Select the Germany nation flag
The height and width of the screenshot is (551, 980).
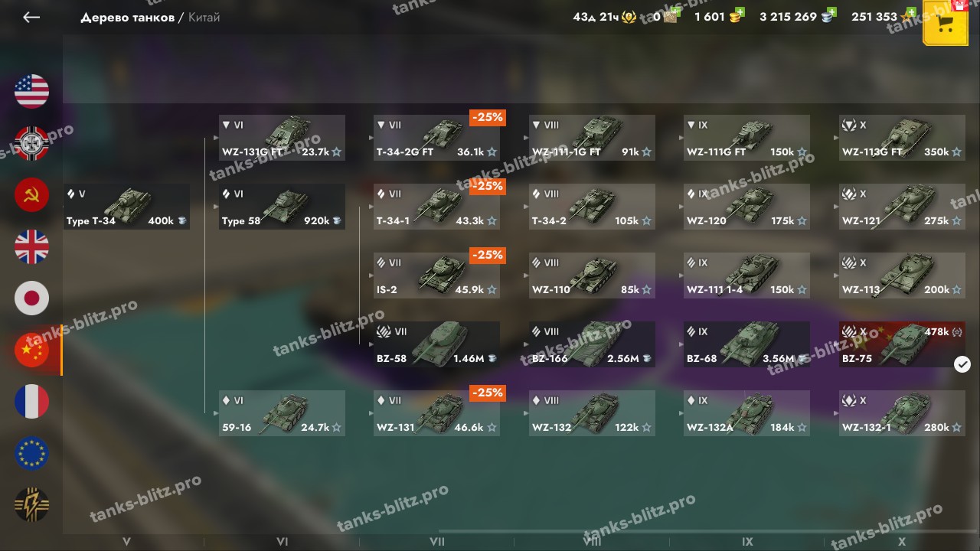[x=31, y=143]
